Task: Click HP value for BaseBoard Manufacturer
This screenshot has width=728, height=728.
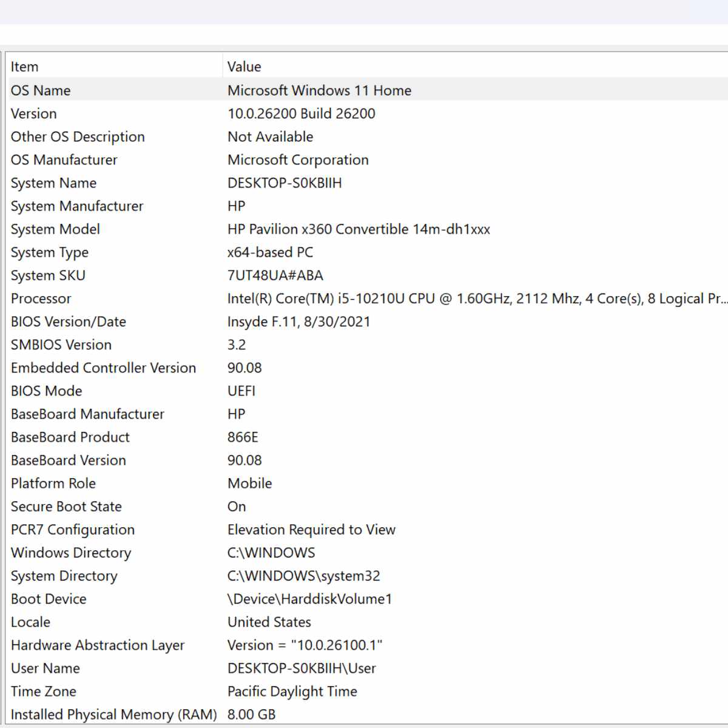Action: pos(236,414)
